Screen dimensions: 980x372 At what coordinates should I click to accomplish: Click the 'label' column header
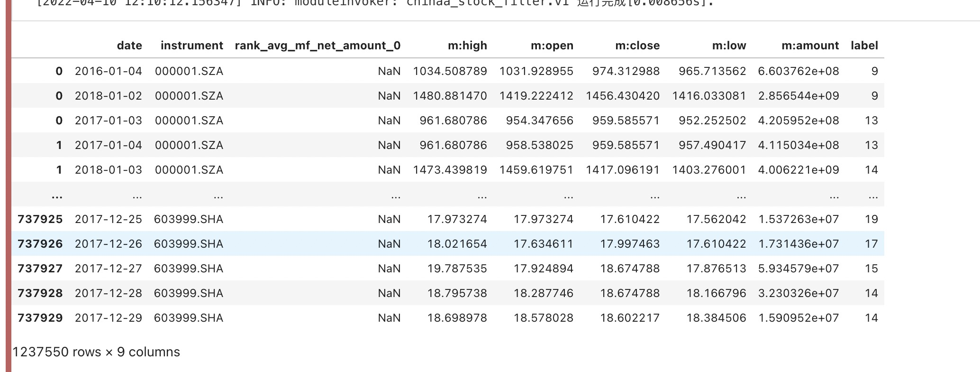(x=864, y=46)
